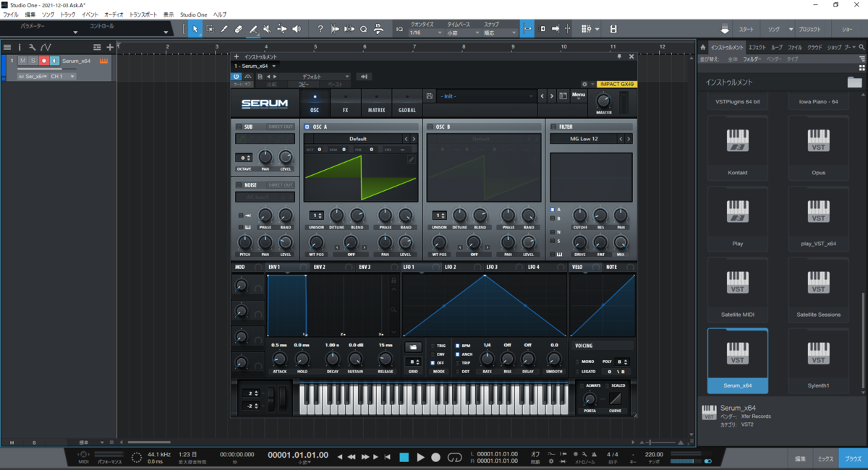Click the LFO RATE knob

[x=487, y=359]
